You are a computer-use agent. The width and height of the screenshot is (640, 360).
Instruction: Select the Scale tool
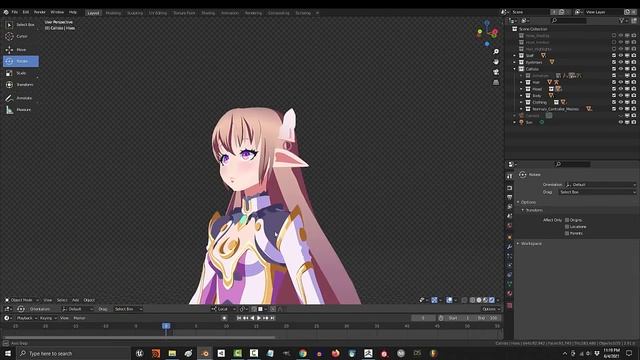click(20, 73)
